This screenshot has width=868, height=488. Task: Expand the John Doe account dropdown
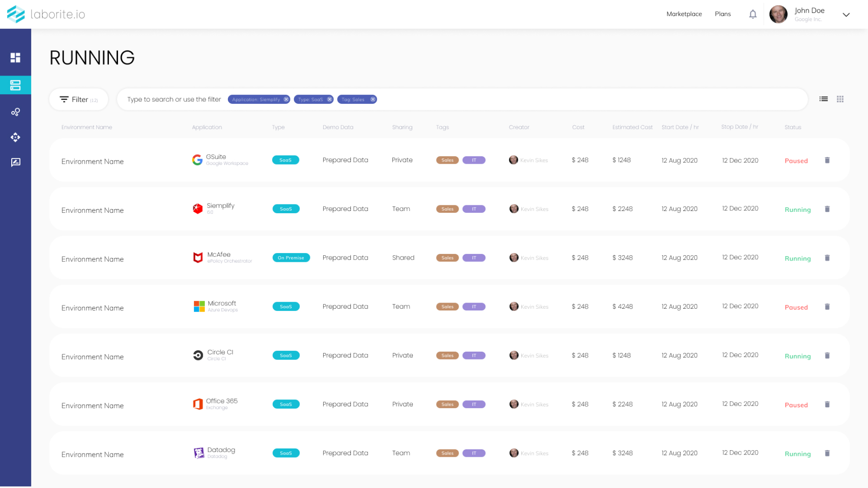click(846, 15)
